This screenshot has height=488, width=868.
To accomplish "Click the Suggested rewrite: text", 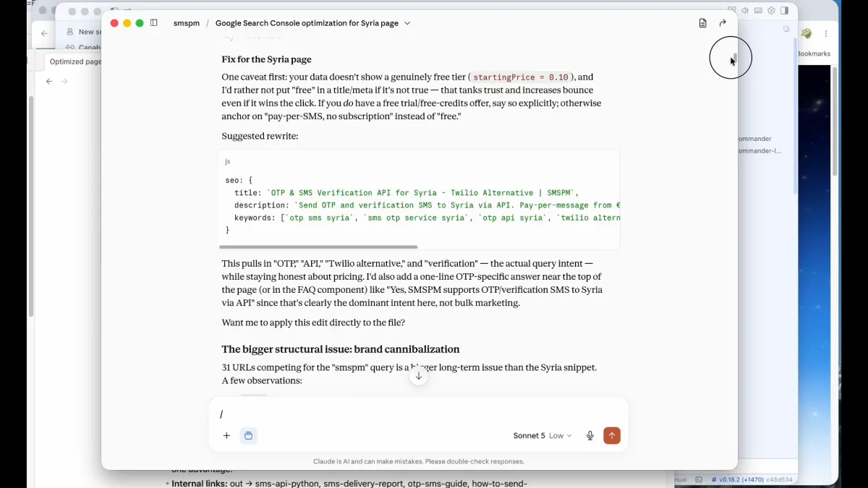I will point(260,136).
